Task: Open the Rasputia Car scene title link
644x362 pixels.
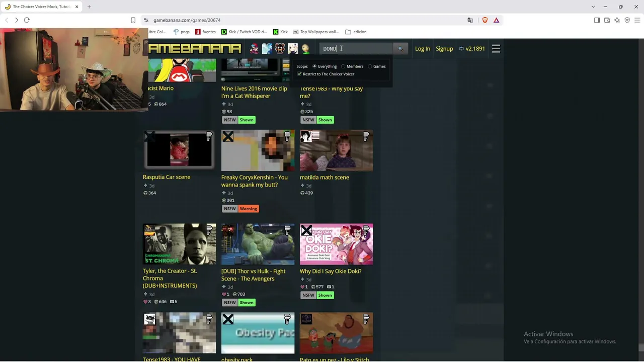Action: pyautogui.click(x=167, y=177)
